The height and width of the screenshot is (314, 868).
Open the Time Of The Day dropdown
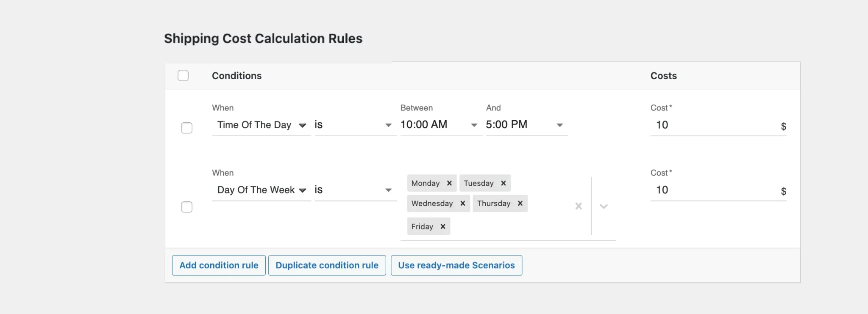262,125
